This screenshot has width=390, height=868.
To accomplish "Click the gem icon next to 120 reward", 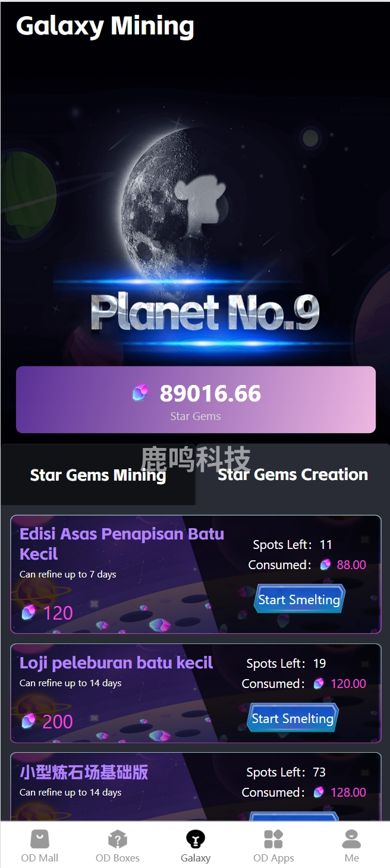I will tap(29, 613).
